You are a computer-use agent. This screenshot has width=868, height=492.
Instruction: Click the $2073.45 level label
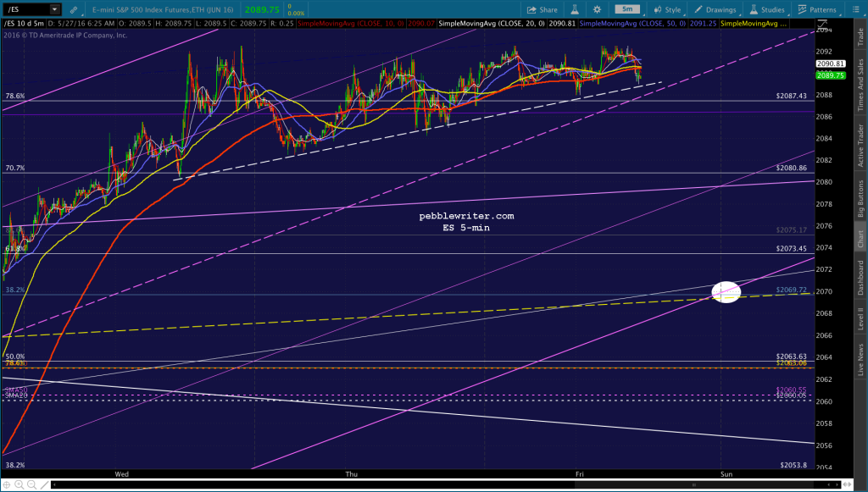click(x=791, y=248)
